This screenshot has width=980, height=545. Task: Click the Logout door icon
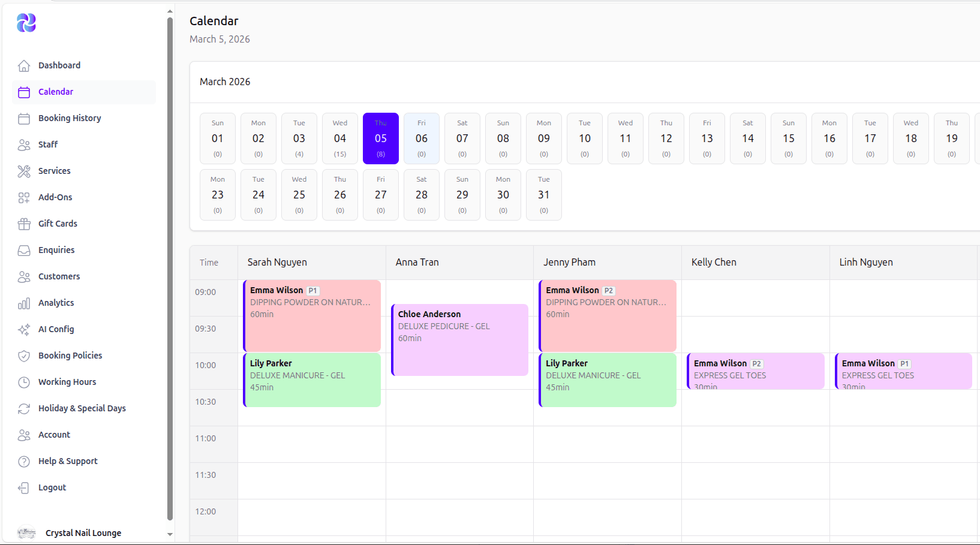pos(24,487)
